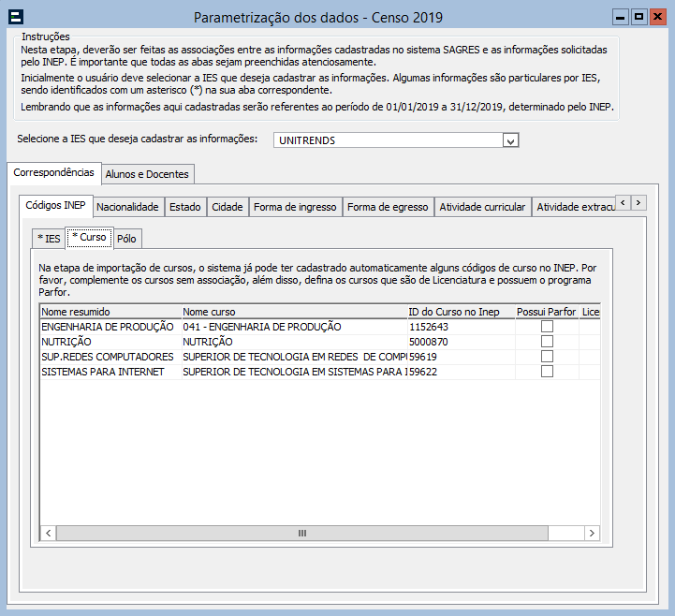Screen dimensions: 675x616
Task: Open the IES selection dropdown arrow
Action: 510,140
